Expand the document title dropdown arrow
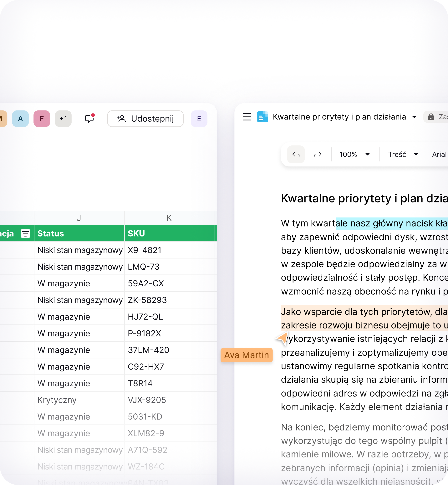Screen dimensions: 448x485 (414, 117)
